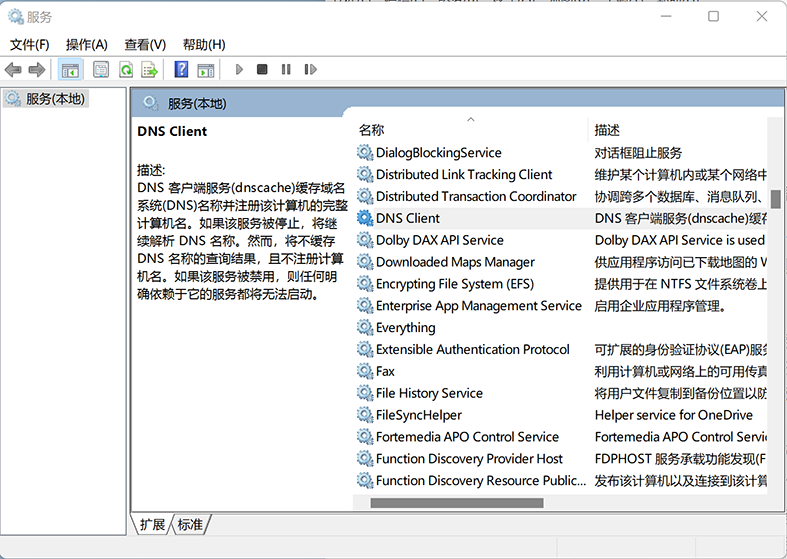
Task: Click the Restart Service icon
Action: [x=310, y=69]
